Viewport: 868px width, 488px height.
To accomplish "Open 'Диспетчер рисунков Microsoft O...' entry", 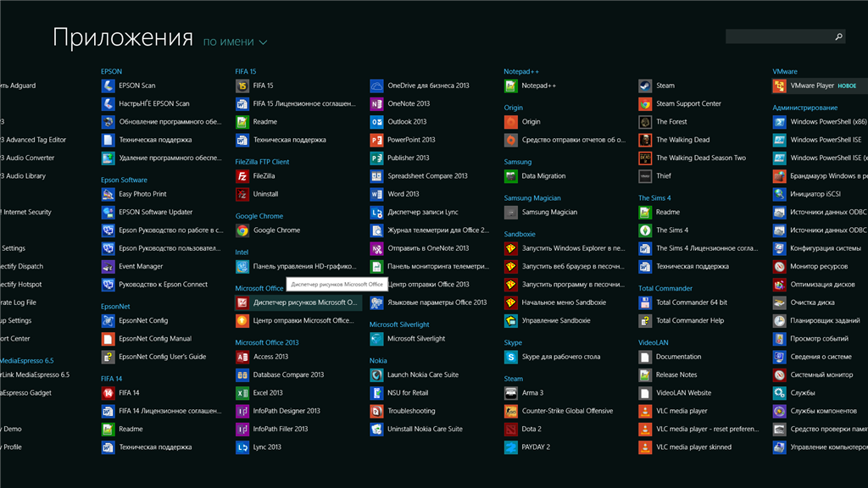I will click(x=298, y=302).
